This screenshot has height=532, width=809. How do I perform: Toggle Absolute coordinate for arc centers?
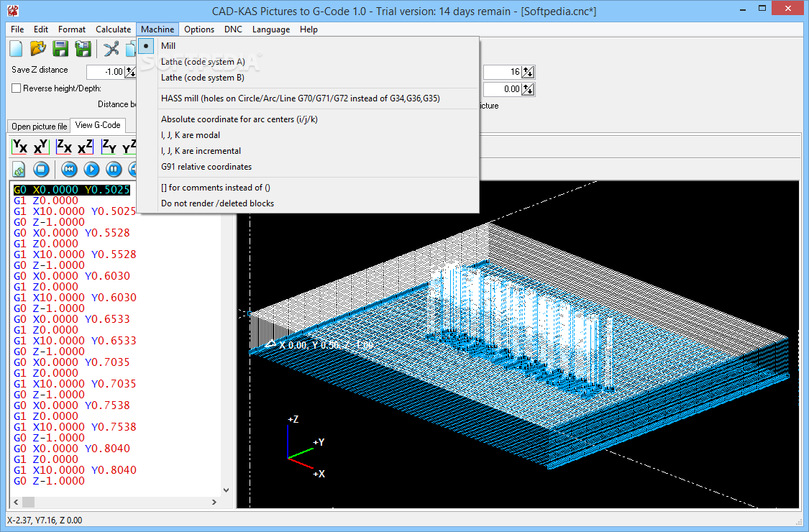pyautogui.click(x=308, y=119)
